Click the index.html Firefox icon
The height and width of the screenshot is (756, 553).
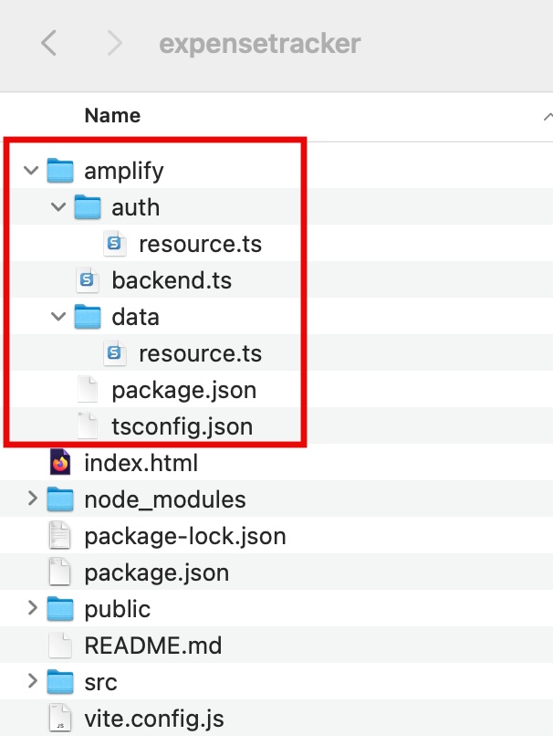(60, 463)
